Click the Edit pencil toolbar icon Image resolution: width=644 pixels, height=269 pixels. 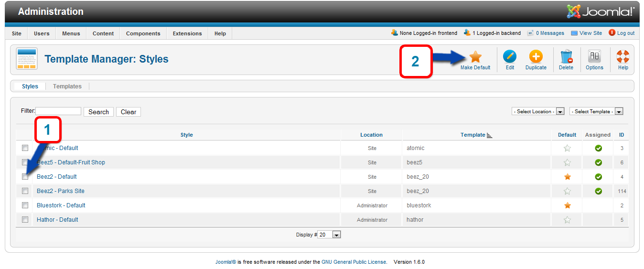[x=510, y=57]
